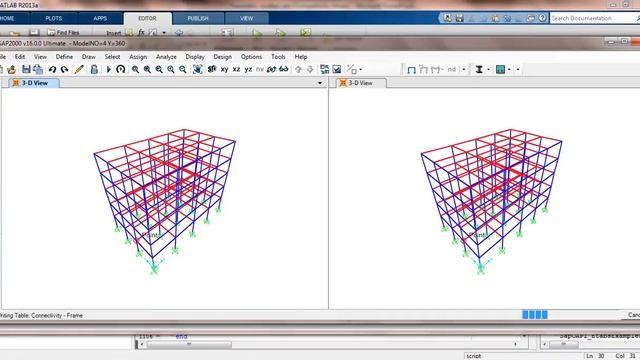This screenshot has height=360, width=640.
Task: Open the assign-to-group dropdown arrow
Action: (361, 70)
